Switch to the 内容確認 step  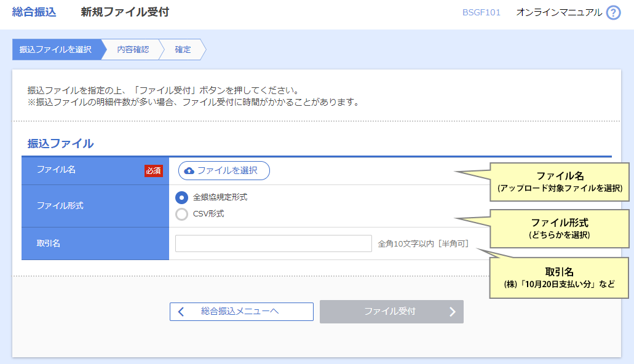[133, 50]
